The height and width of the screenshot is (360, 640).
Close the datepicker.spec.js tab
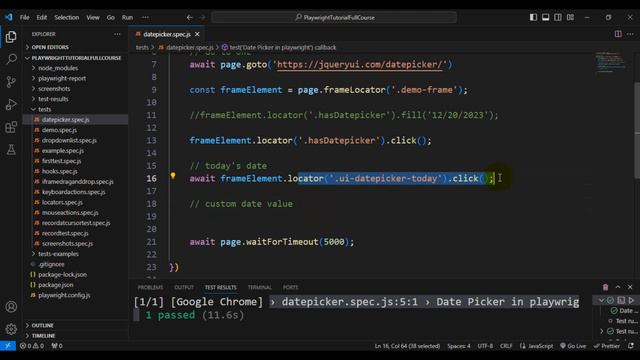[x=198, y=34]
